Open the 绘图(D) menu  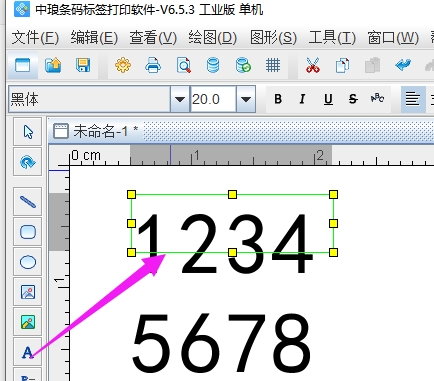pyautogui.click(x=213, y=38)
